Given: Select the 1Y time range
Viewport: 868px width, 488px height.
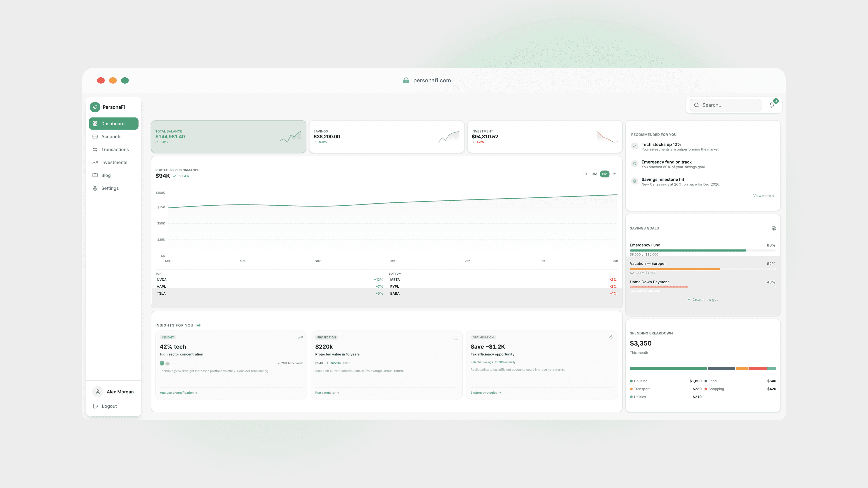Looking at the screenshot, I should coord(614,174).
